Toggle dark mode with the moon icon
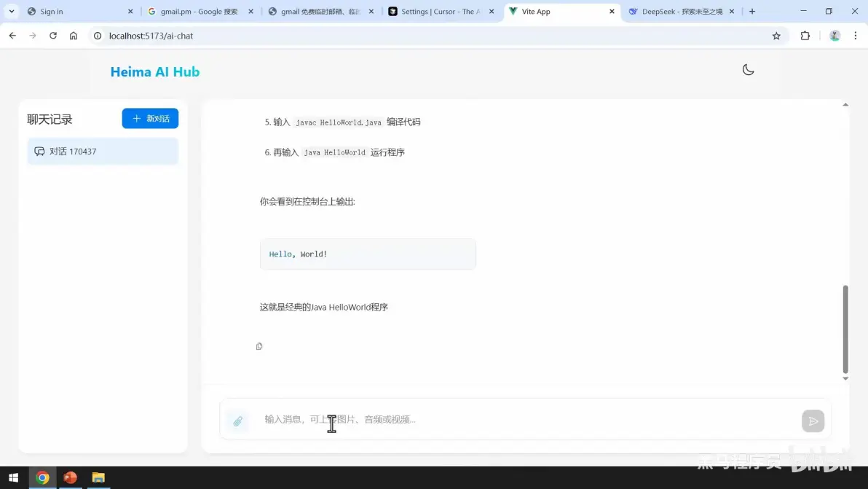Screen dimensions: 868x489 click(x=748, y=69)
